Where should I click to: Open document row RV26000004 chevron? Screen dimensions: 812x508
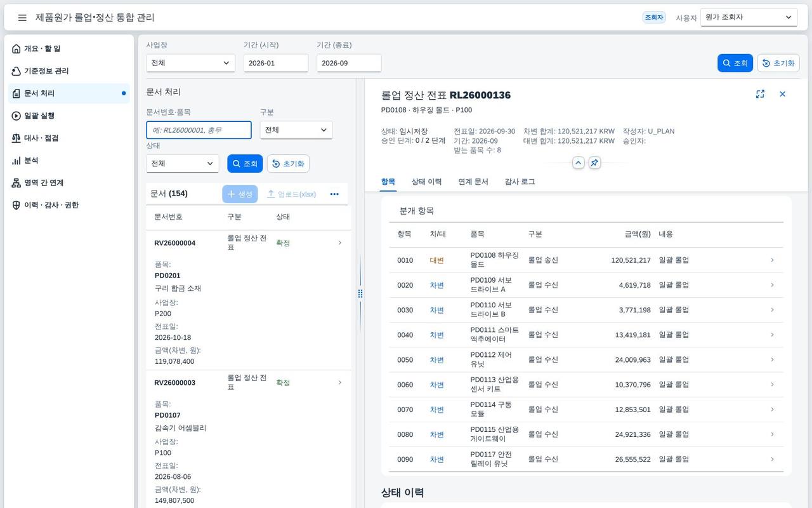click(x=340, y=243)
